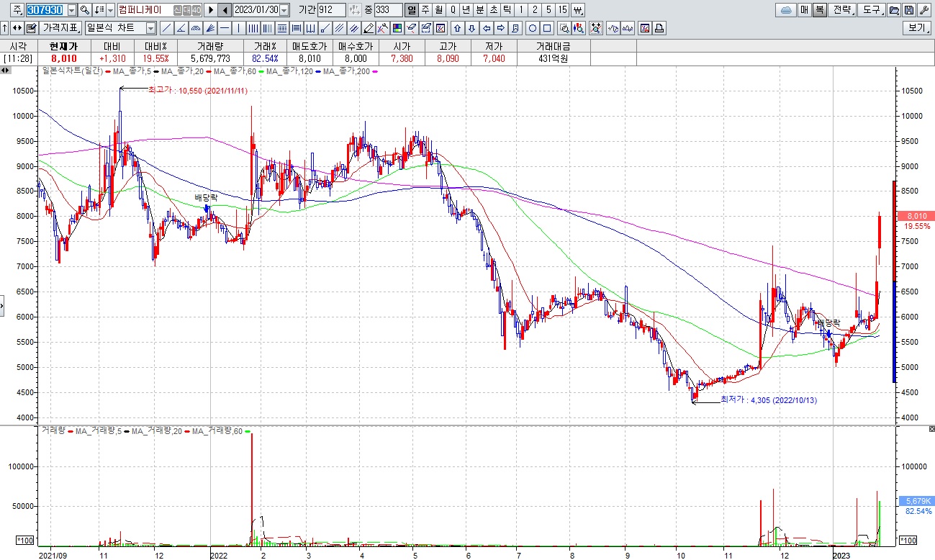Open the 보기 view menu button

(x=917, y=28)
